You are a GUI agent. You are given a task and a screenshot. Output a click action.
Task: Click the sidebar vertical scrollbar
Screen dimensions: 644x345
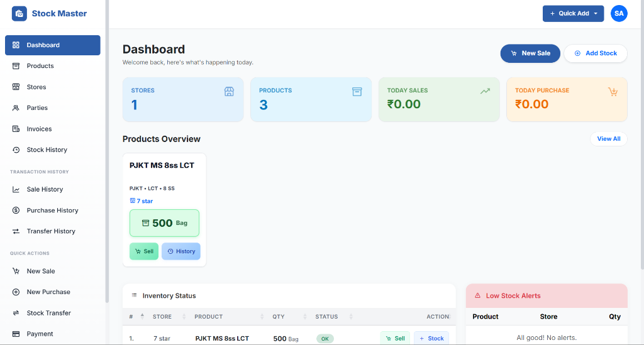click(107, 151)
